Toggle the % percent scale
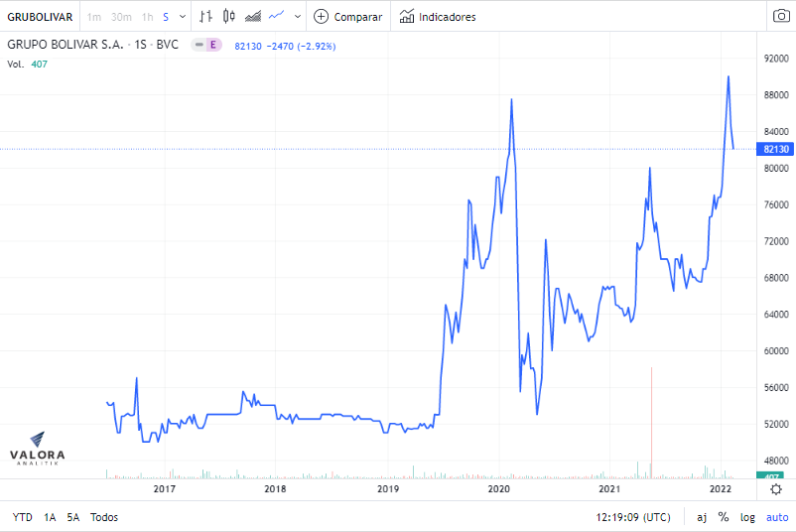This screenshot has width=796, height=532. click(724, 517)
